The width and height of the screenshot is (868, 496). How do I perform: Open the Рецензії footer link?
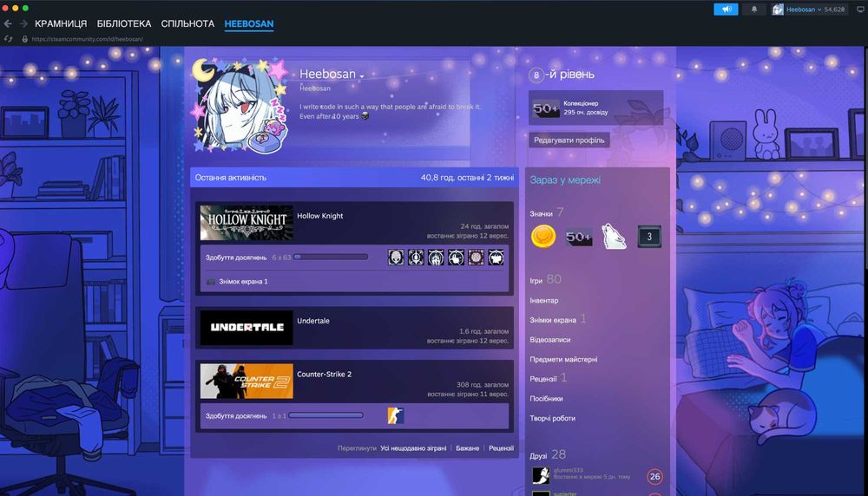point(501,448)
